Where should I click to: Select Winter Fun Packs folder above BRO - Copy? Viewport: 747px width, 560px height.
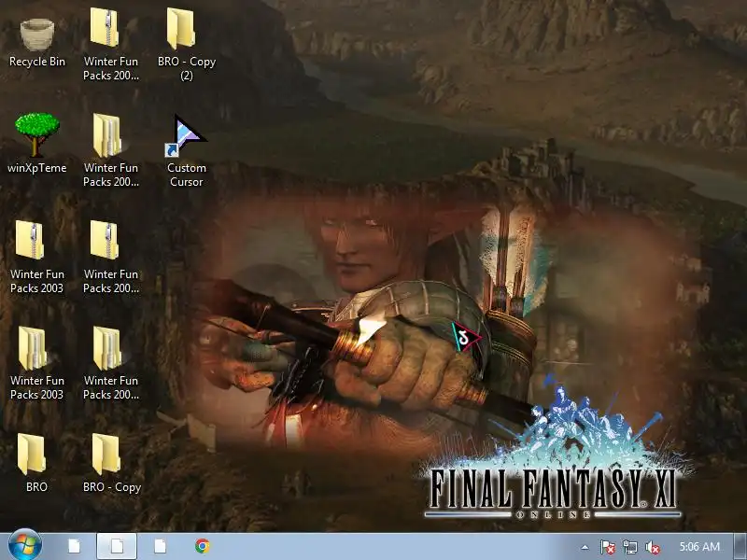coord(111,363)
